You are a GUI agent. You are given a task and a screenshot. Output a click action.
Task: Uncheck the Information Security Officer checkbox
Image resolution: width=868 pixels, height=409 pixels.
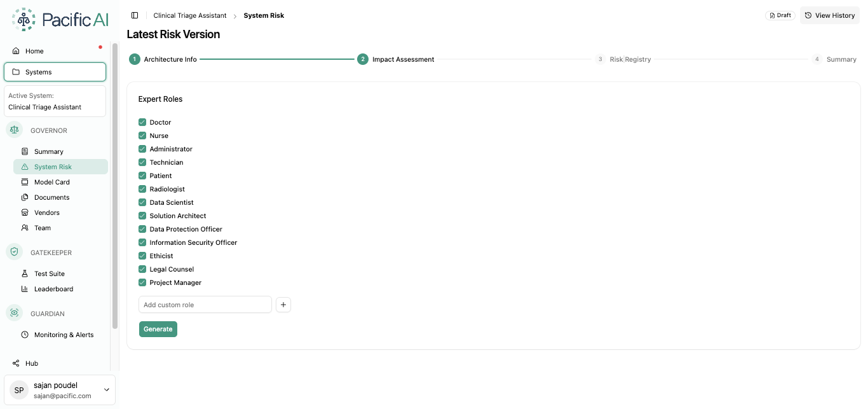point(142,242)
